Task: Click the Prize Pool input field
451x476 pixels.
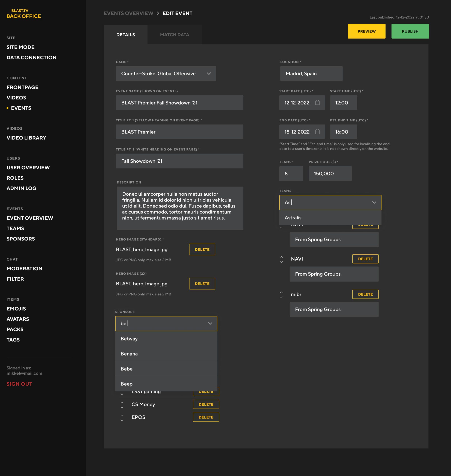Action: point(330,173)
